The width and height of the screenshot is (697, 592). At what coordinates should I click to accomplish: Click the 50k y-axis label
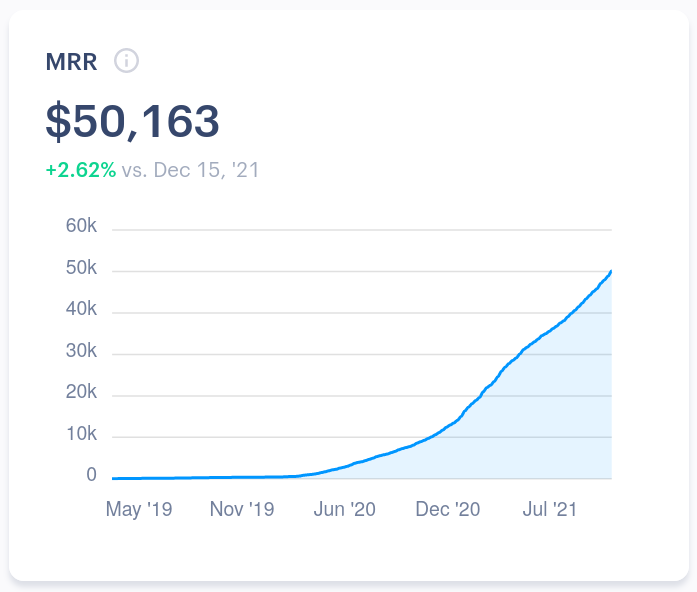coord(81,268)
